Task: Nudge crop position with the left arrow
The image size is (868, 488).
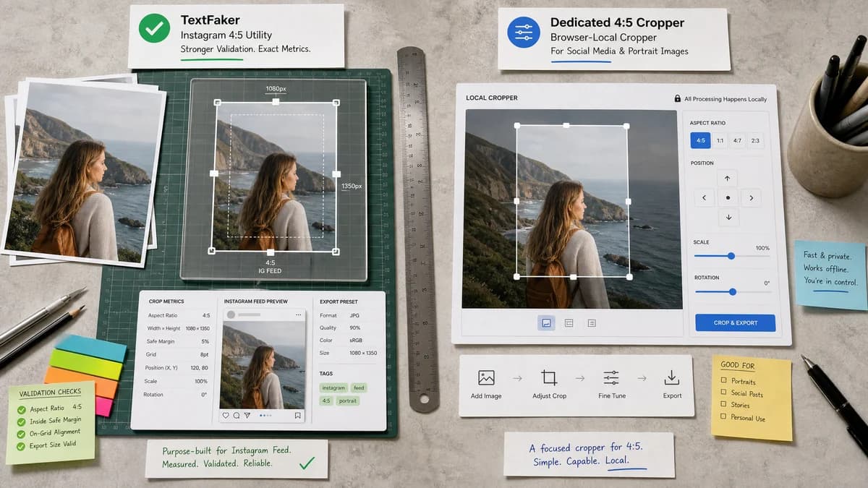Action: tap(704, 198)
